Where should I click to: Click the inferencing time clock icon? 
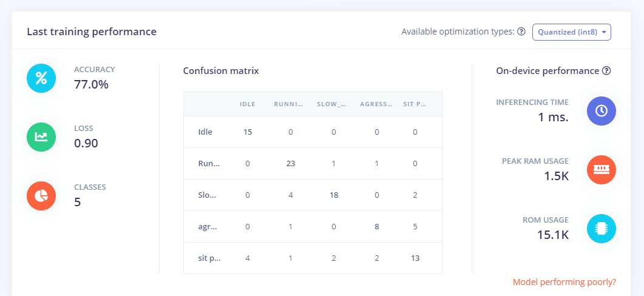click(601, 111)
